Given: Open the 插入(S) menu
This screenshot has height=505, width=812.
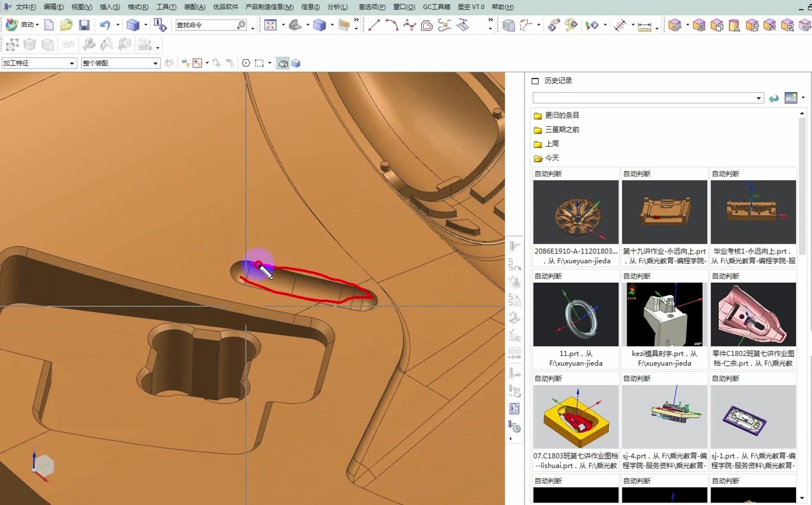Looking at the screenshot, I should [110, 7].
